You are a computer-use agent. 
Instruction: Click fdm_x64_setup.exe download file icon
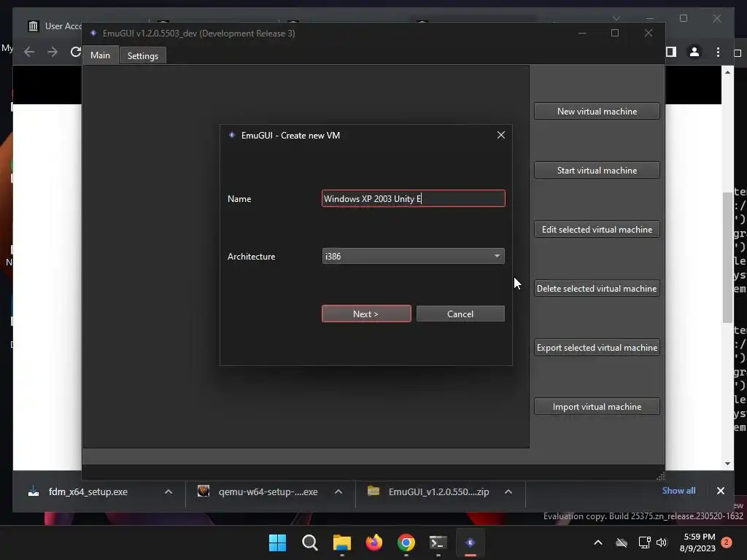34,491
